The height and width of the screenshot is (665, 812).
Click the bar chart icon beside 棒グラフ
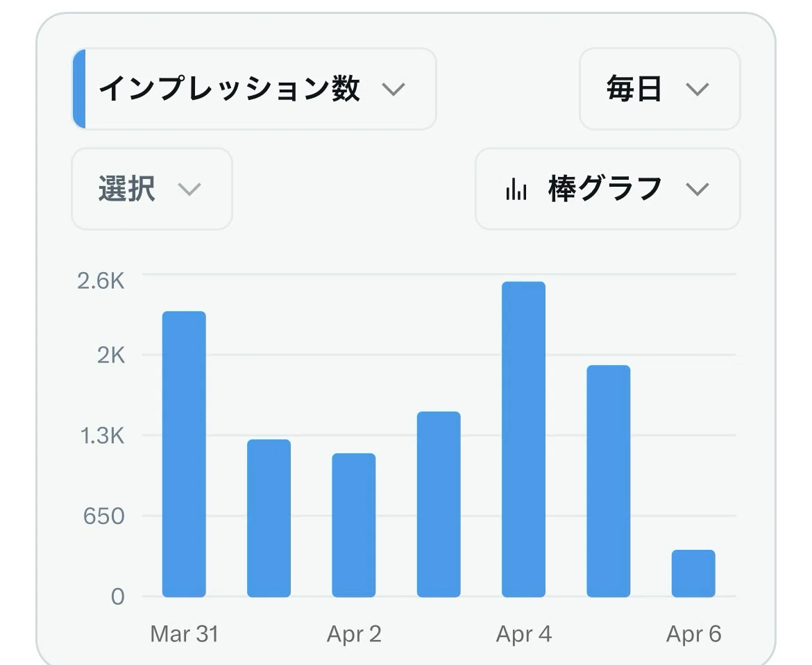coord(516,189)
